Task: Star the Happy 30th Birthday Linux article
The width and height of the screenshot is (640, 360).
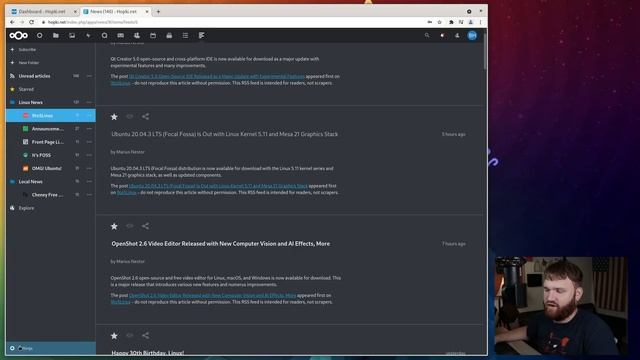Action: click(114, 336)
